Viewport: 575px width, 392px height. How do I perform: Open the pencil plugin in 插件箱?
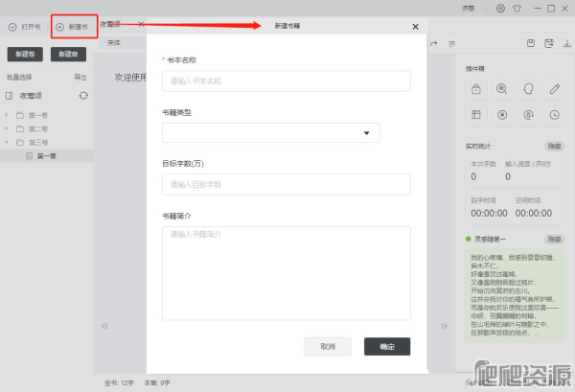(555, 89)
